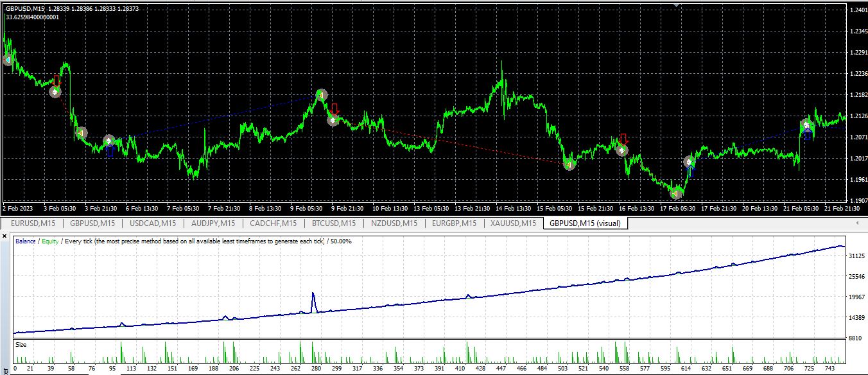This screenshot has height=375, width=868.
Task: Click the 14389 balance axis value
Action: 857,318
